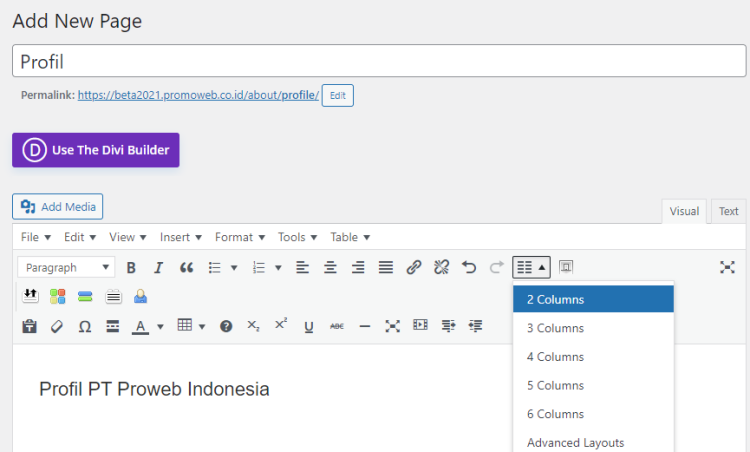Click the Add Media button
Viewport: 750px width, 452px height.
pyautogui.click(x=57, y=207)
